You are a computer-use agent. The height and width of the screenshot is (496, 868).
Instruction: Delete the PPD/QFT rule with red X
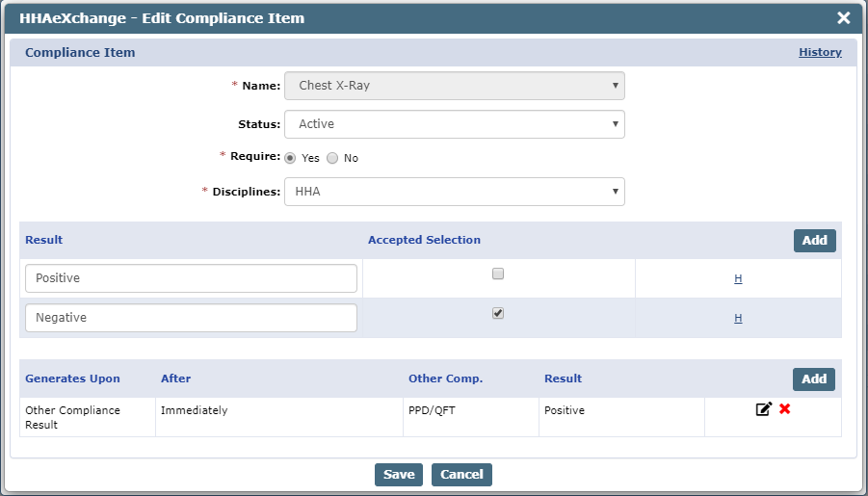point(785,409)
